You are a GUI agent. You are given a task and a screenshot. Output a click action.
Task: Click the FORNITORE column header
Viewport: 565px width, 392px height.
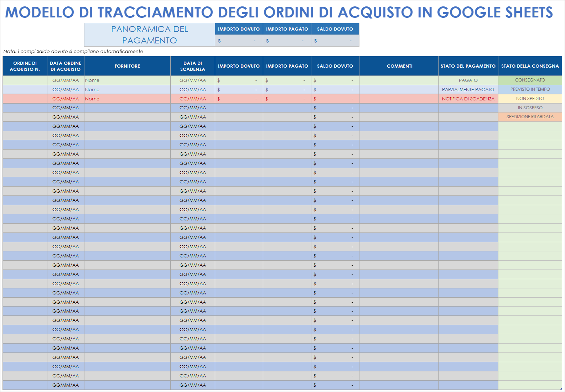pos(127,66)
